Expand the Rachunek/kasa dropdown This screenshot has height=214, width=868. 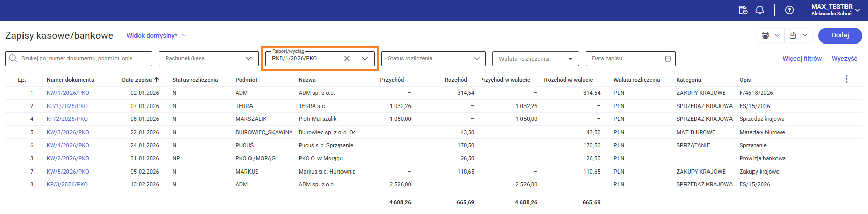pyautogui.click(x=248, y=59)
